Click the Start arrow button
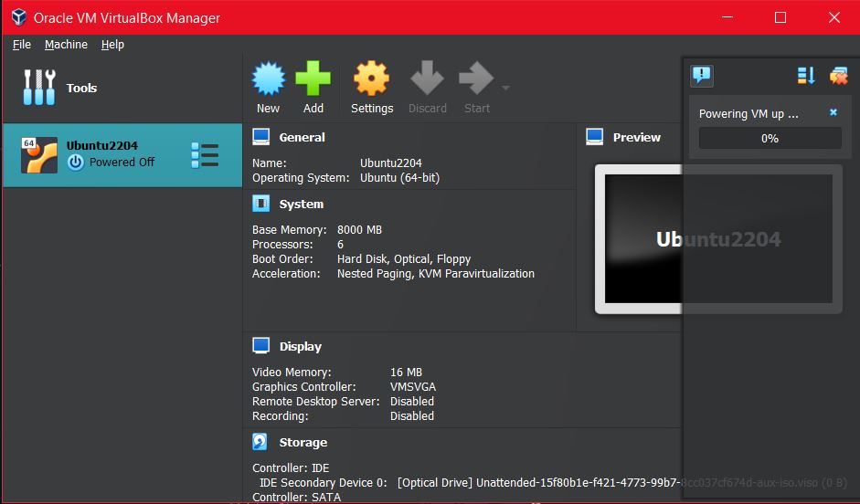860x504 pixels. point(477,88)
